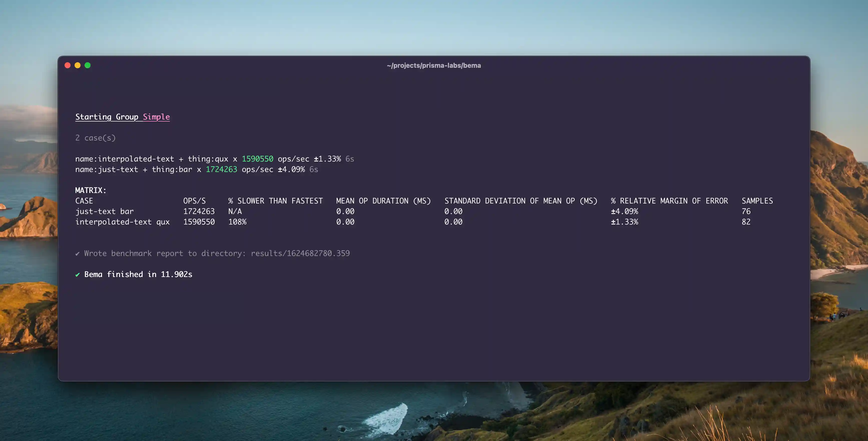Click the window title ~/projects/prisma-labs/bema

[434, 65]
